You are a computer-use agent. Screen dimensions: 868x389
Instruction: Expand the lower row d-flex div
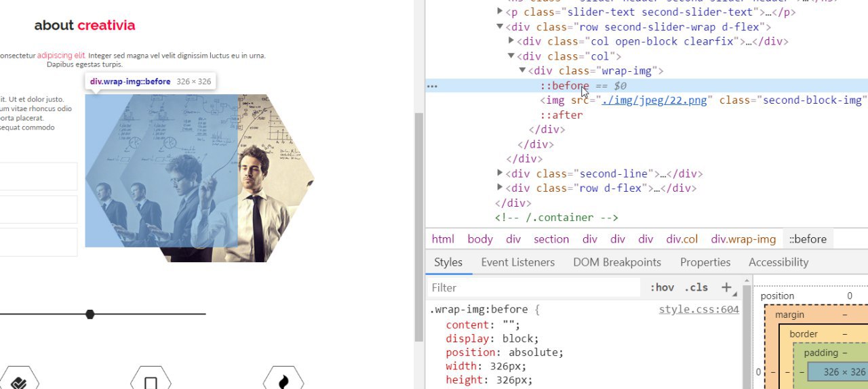[500, 188]
